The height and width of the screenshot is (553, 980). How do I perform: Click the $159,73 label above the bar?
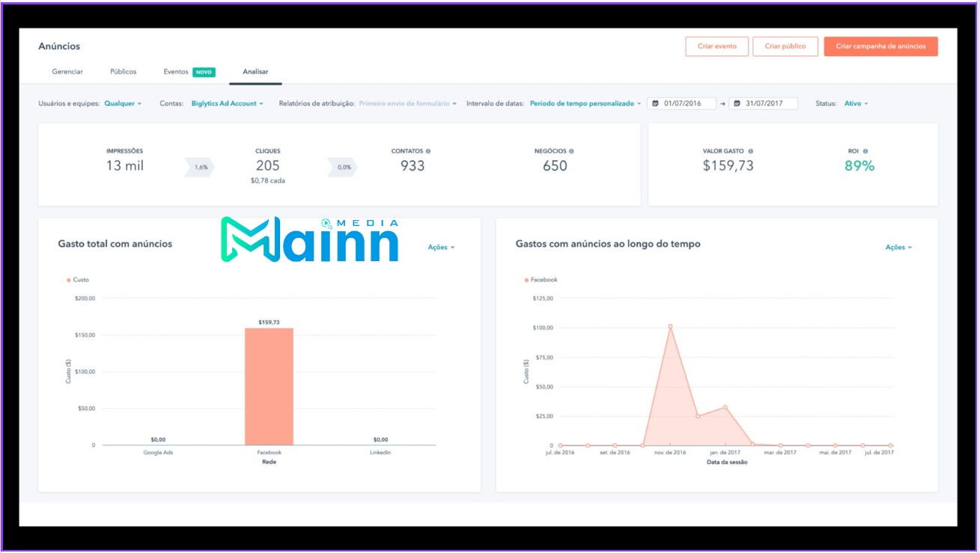click(269, 323)
